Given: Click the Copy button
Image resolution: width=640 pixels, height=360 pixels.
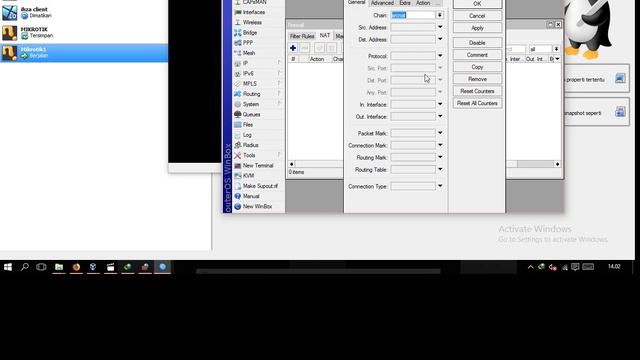Looking at the screenshot, I should tap(477, 67).
